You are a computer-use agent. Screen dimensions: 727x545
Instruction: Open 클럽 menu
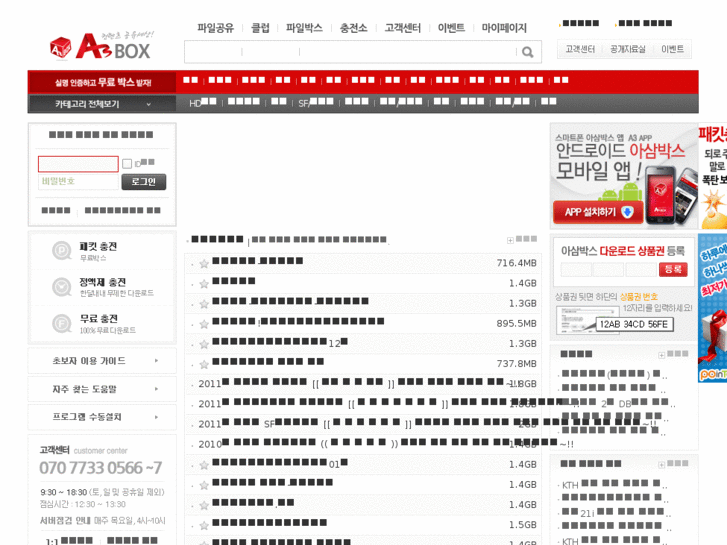pyautogui.click(x=260, y=28)
